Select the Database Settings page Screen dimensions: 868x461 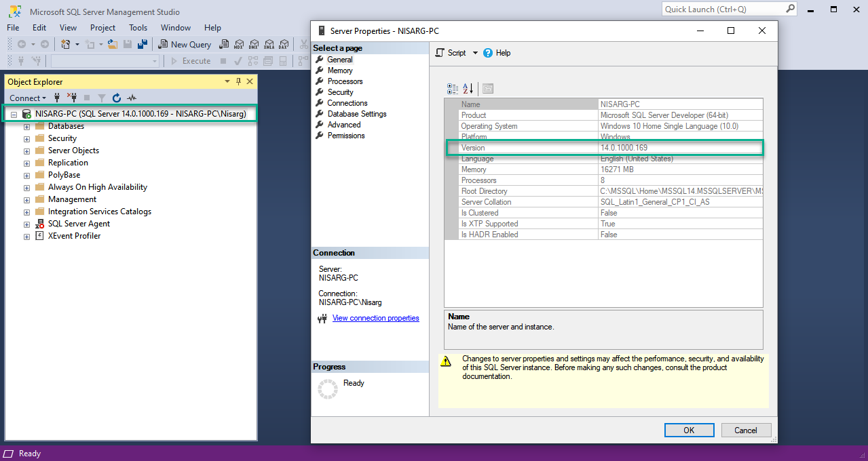[356, 114]
